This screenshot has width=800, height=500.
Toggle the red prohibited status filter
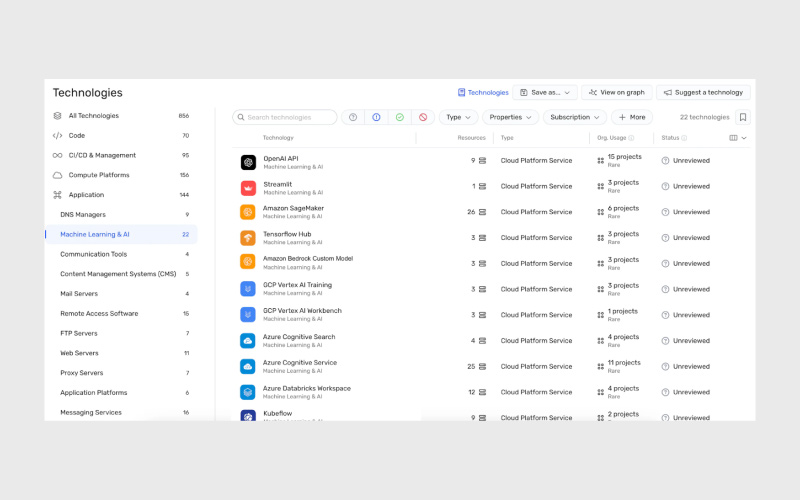(422, 117)
